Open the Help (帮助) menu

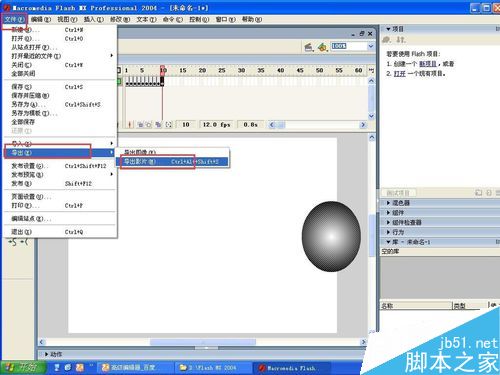[252, 19]
